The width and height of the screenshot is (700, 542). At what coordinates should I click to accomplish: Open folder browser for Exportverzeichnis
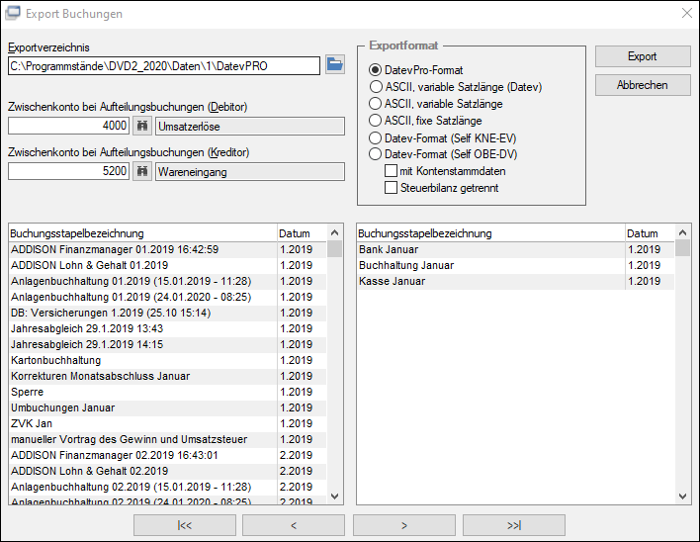pos(334,65)
